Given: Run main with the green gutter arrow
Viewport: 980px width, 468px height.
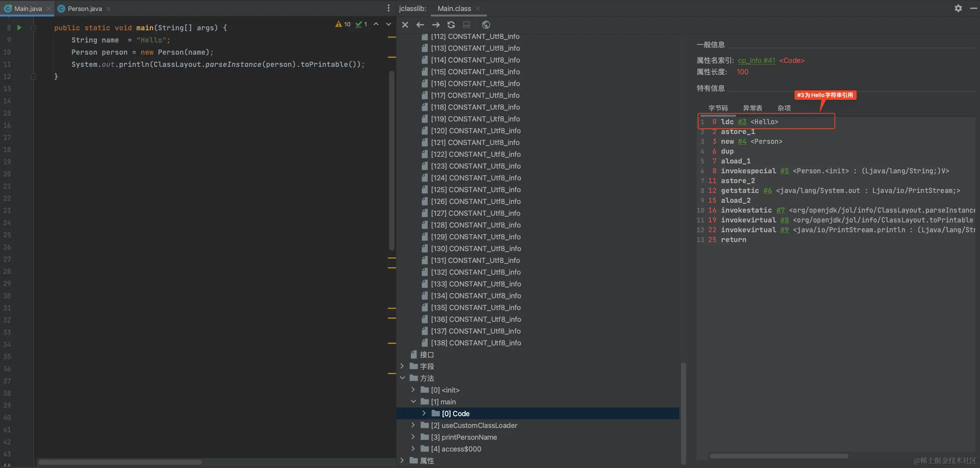Looking at the screenshot, I should pos(19,28).
